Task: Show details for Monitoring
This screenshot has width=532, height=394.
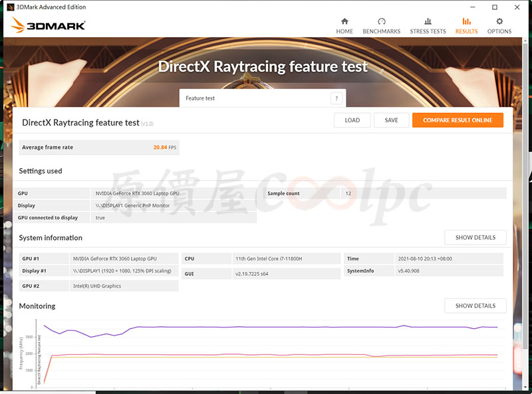Action: tap(475, 306)
